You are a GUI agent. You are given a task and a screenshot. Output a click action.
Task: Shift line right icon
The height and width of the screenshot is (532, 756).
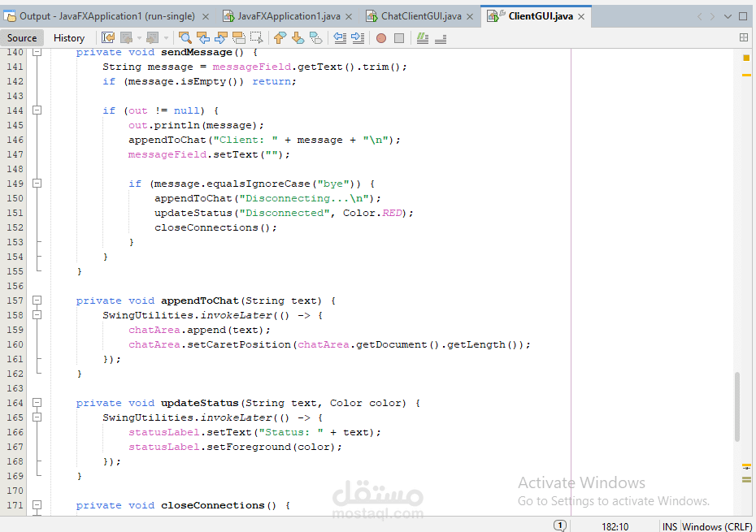click(358, 37)
